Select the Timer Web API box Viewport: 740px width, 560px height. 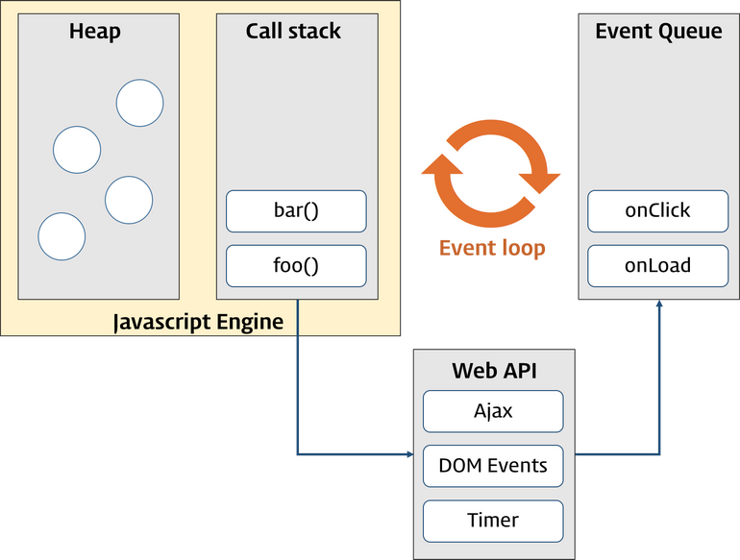click(493, 521)
